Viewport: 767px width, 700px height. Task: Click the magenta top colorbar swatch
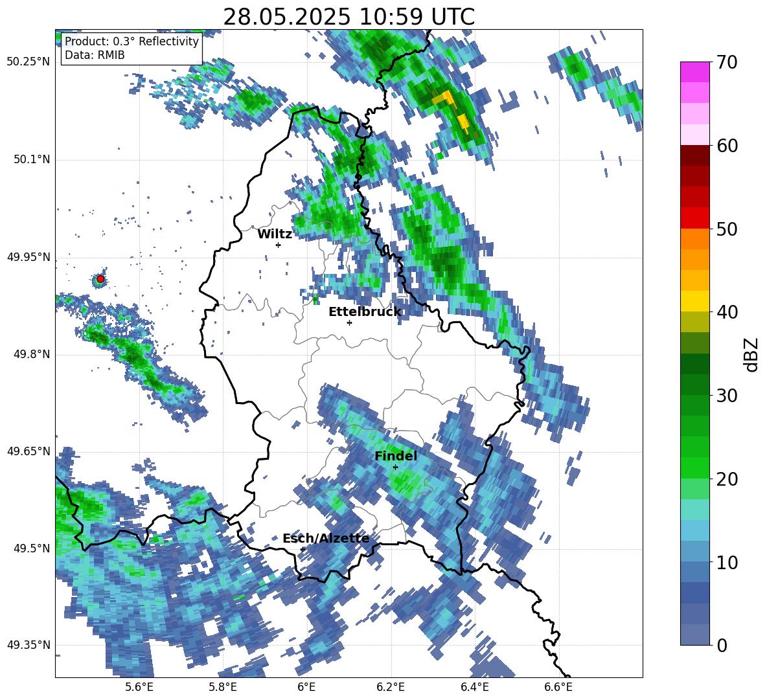coord(694,72)
